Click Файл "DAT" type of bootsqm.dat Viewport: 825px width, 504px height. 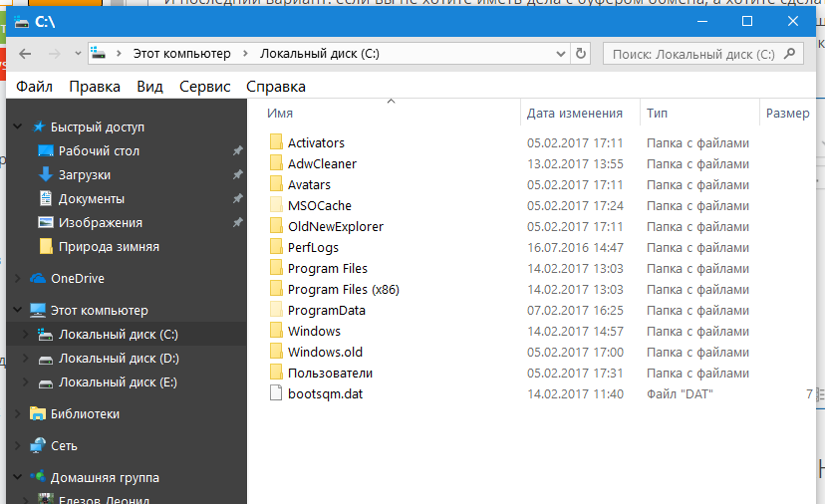point(680,394)
